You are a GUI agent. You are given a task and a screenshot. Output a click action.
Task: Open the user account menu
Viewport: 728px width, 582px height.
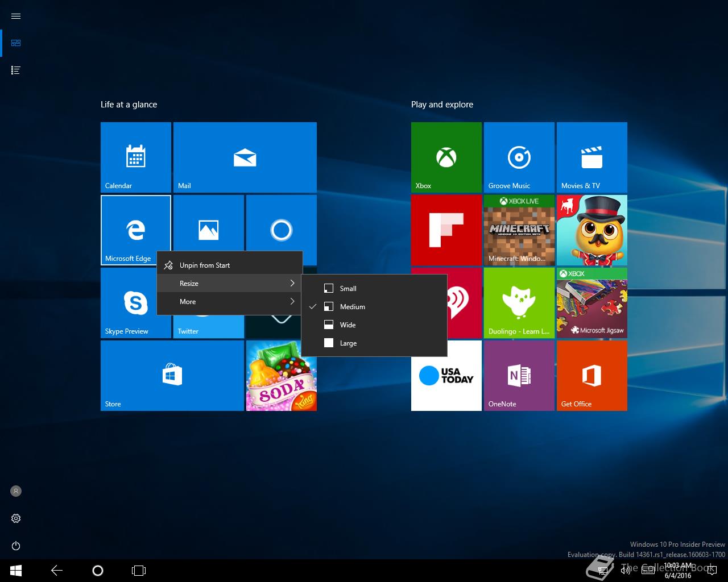[x=16, y=491]
